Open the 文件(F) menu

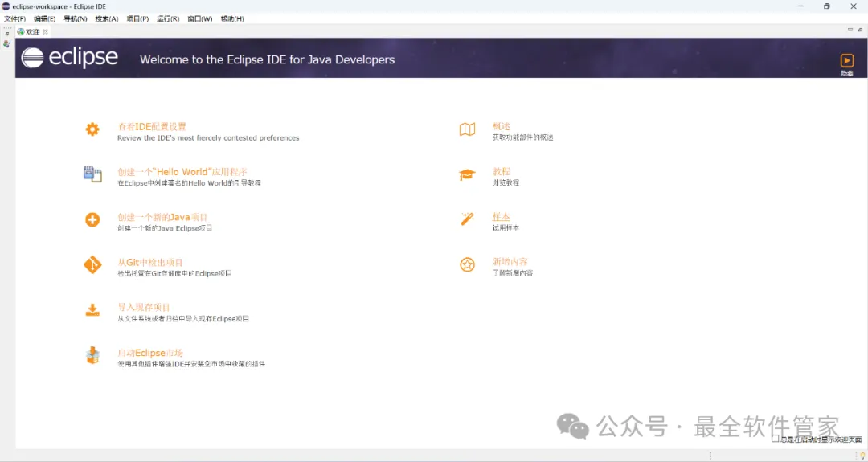[15, 18]
